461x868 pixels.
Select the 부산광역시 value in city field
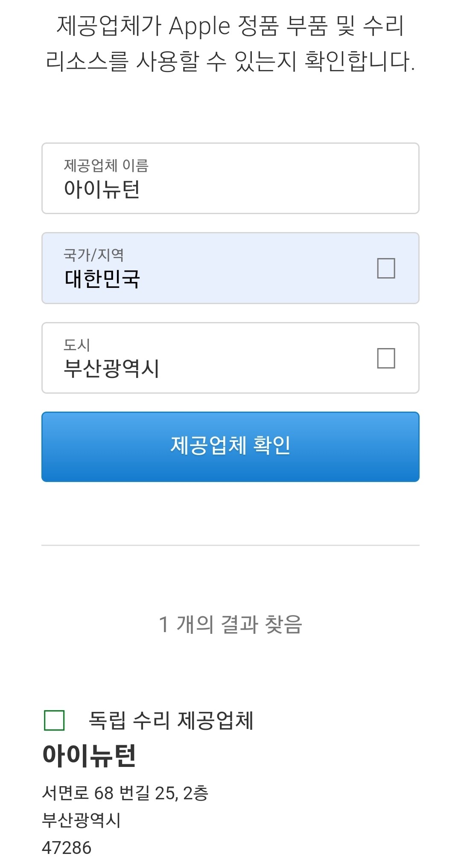tap(111, 369)
